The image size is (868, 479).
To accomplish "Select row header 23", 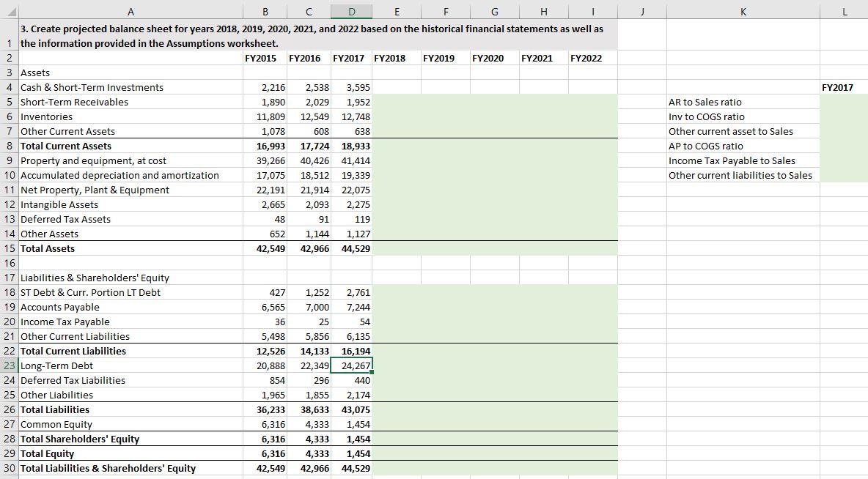I will (x=8, y=365).
